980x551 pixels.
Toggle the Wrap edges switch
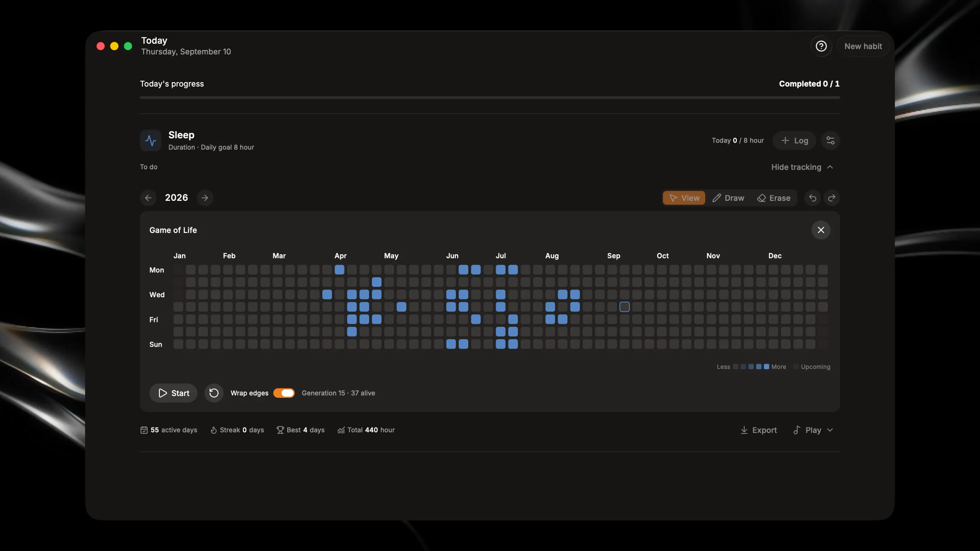click(x=284, y=393)
